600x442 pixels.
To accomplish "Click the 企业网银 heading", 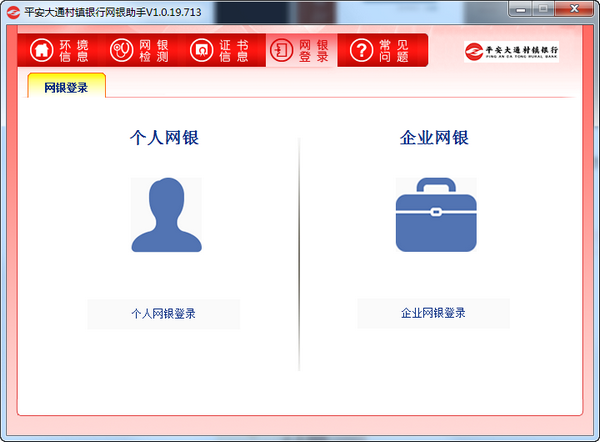I will tap(434, 137).
